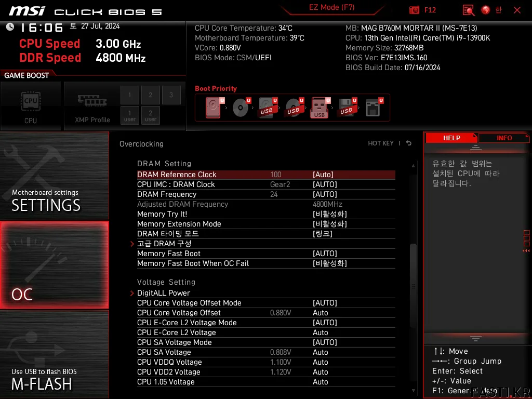This screenshot has width=532, height=399.
Task: Collapse the help panel top handle
Action: (476, 148)
